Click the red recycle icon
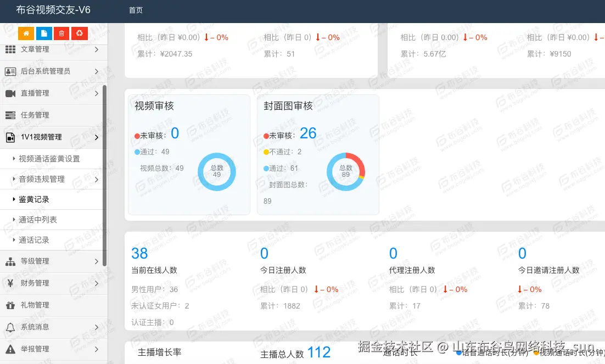Viewport: 605px width, 364px height. tap(79, 33)
